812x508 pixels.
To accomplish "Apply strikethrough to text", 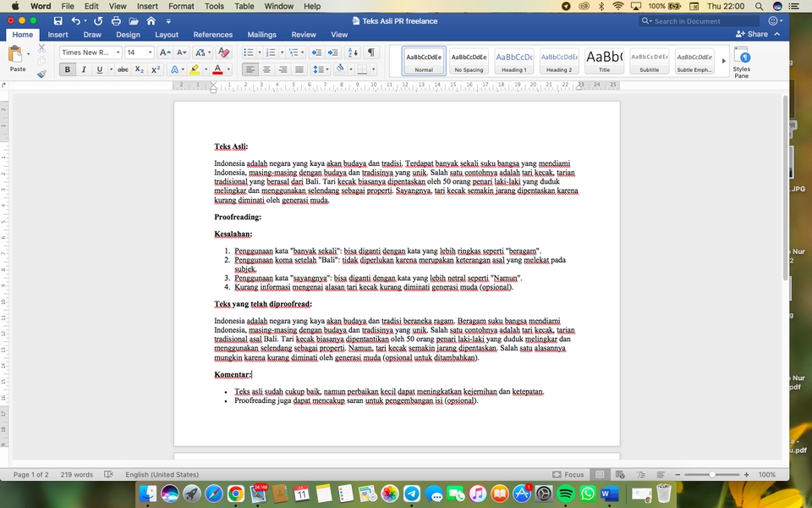I will tap(121, 69).
